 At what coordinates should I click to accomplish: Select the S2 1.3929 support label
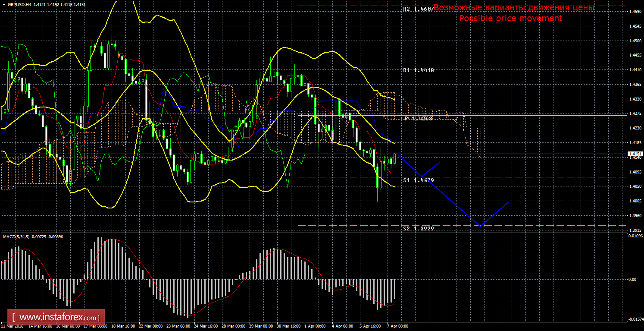point(418,228)
